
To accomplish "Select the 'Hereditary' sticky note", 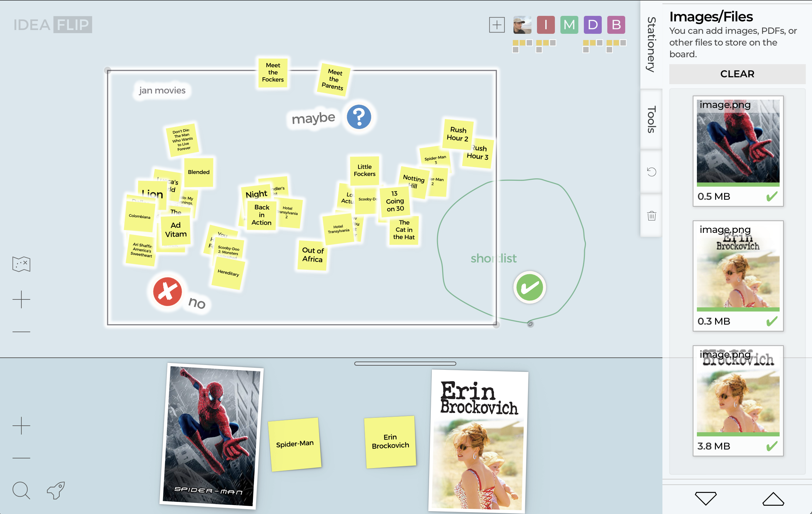I will [x=228, y=273].
